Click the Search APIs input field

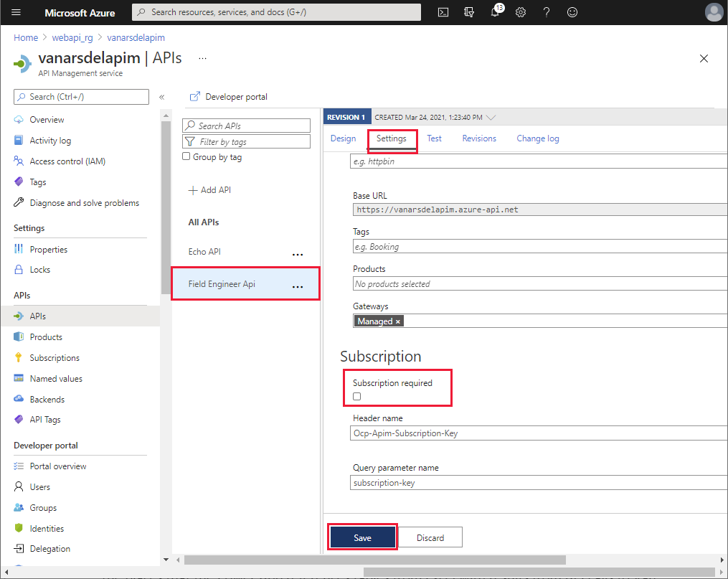(x=247, y=126)
